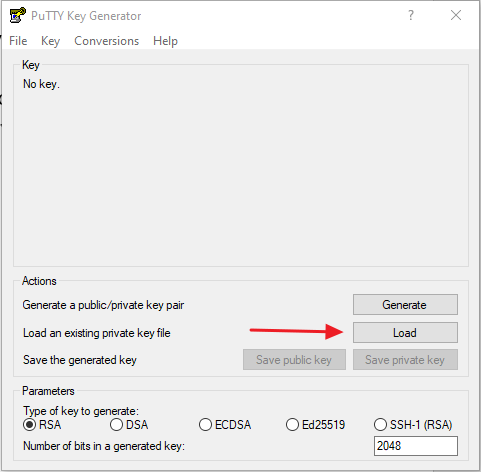Screen dimensions: 481x472
Task: Open the Key menu
Action: [50, 41]
